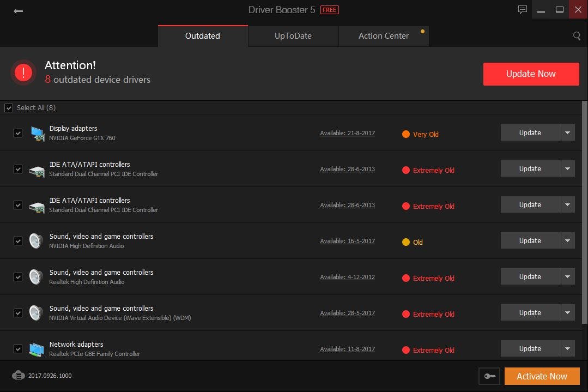Screen dimensions: 588x392
Task: Uncheck NVIDIA Virtual Audio Device checkbox
Action: tap(18, 313)
